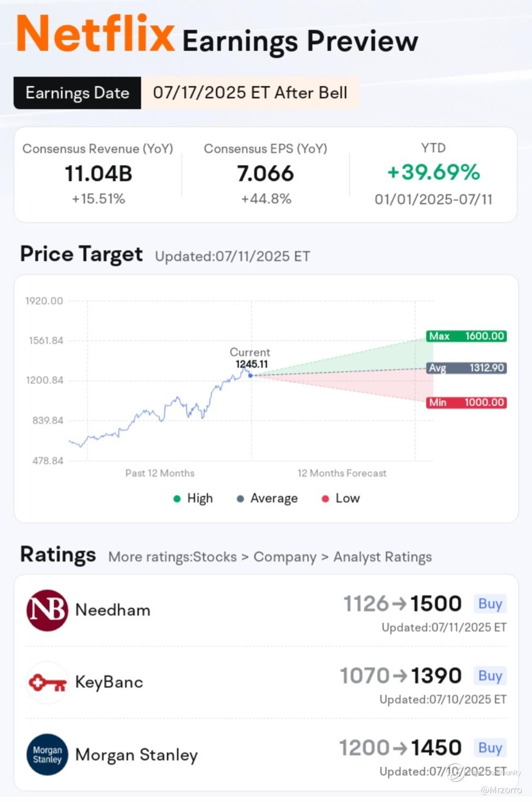The image size is (532, 802).
Task: Click the Needham price target arrow
Action: click(399, 604)
